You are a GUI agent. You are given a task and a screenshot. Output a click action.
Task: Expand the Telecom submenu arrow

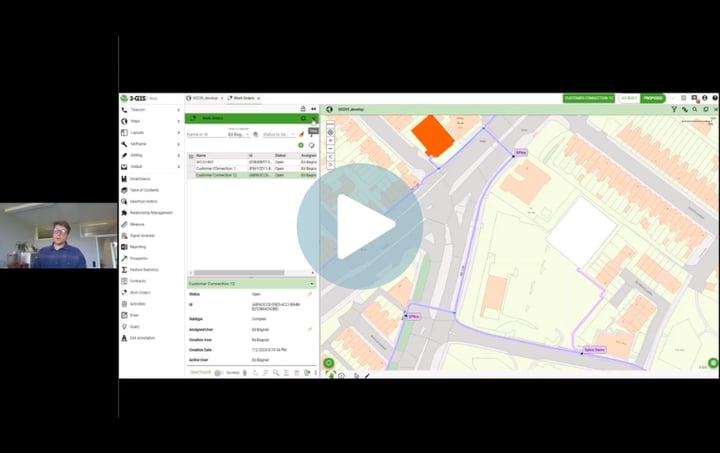click(x=179, y=110)
